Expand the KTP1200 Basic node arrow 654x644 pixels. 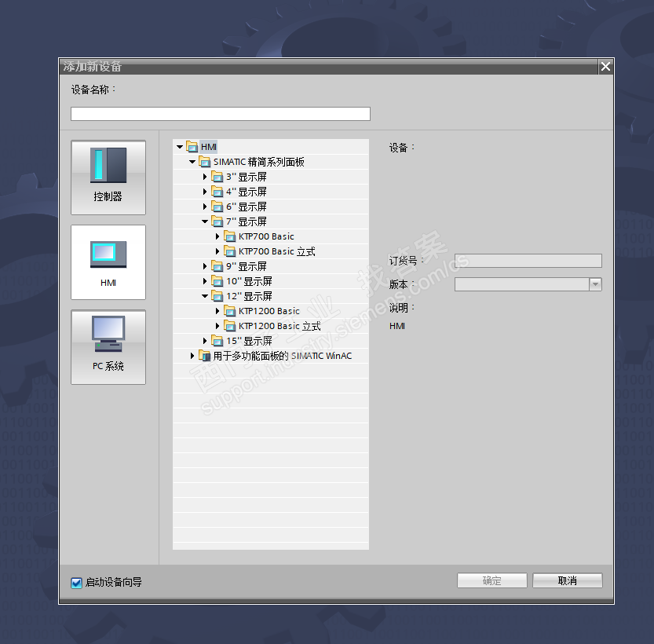(x=217, y=311)
